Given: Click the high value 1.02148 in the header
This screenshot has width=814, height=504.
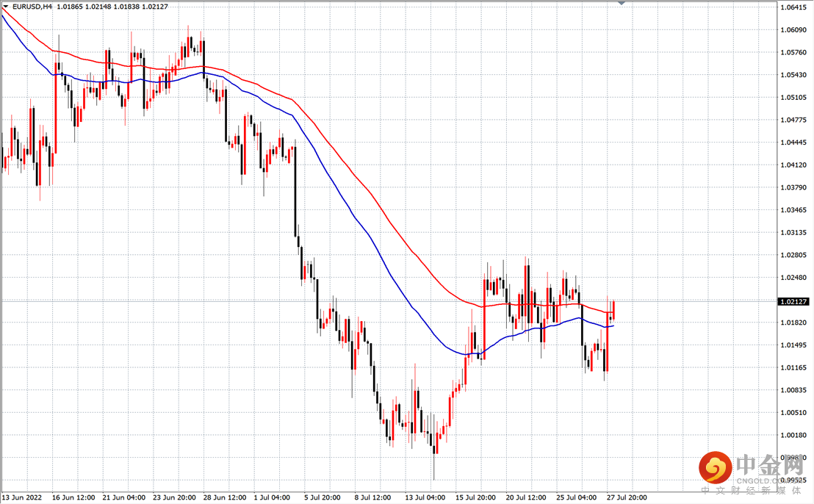Looking at the screenshot, I should click(x=98, y=7).
